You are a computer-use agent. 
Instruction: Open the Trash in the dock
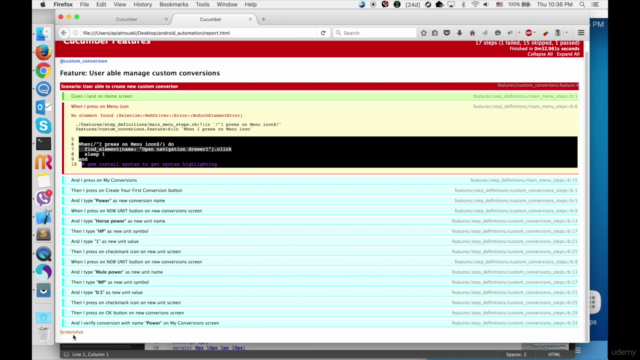(43, 335)
